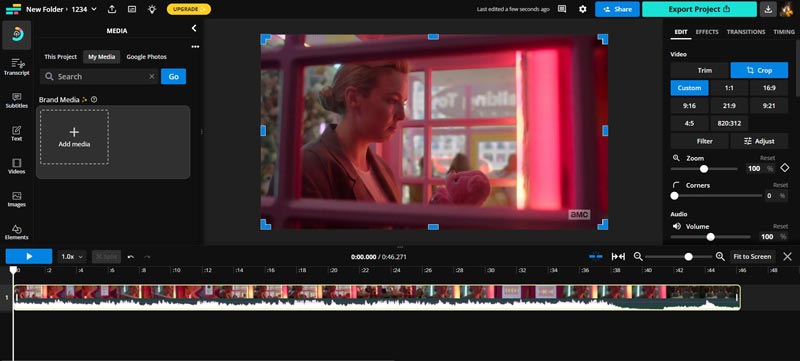The width and height of the screenshot is (800, 361).
Task: Click the subtitles preview icon in top bar
Action: pyautogui.click(x=132, y=9)
